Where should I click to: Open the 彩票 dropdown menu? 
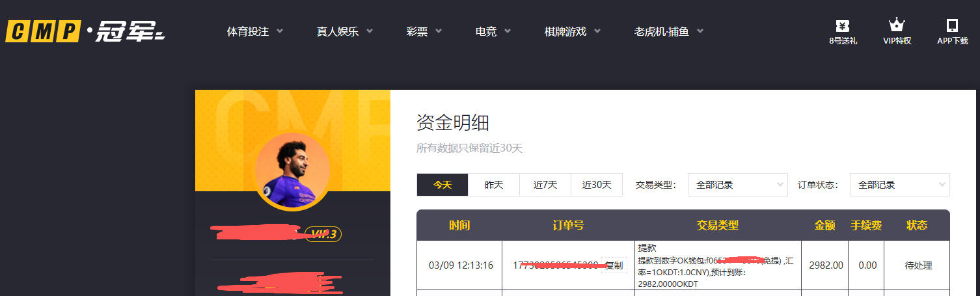pyautogui.click(x=424, y=31)
